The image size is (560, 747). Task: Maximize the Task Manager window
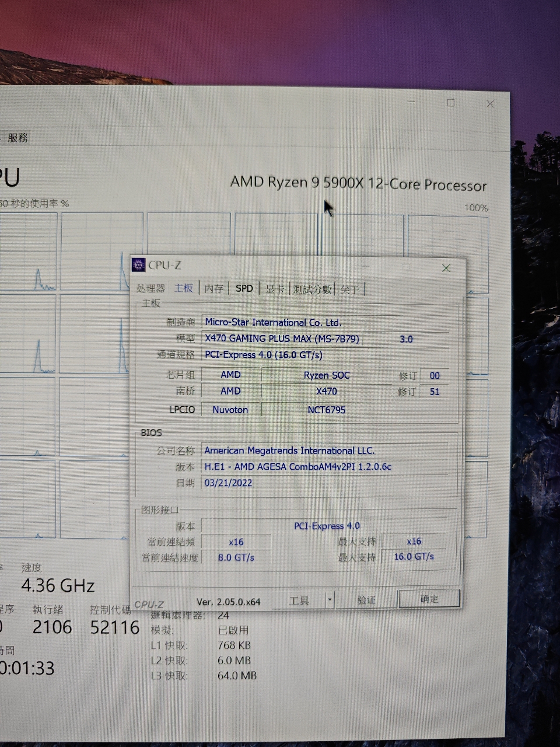click(451, 103)
